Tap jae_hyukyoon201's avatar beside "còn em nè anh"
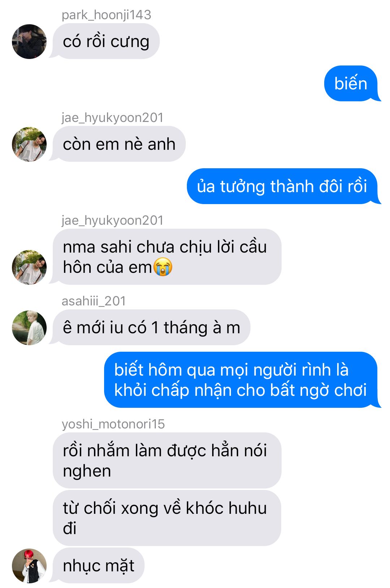Viewport: 390px width, 588px height. point(29,144)
